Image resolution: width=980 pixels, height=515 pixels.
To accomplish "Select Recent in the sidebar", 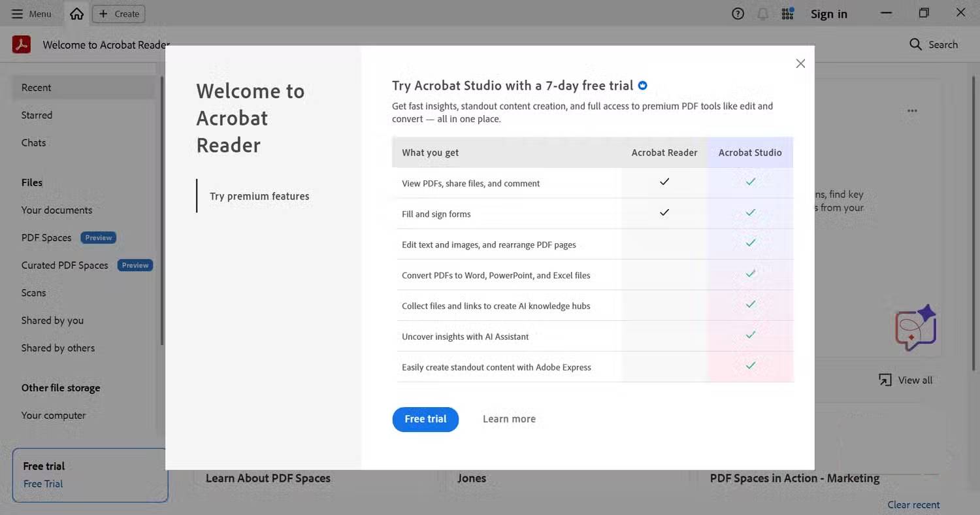I will [84, 88].
